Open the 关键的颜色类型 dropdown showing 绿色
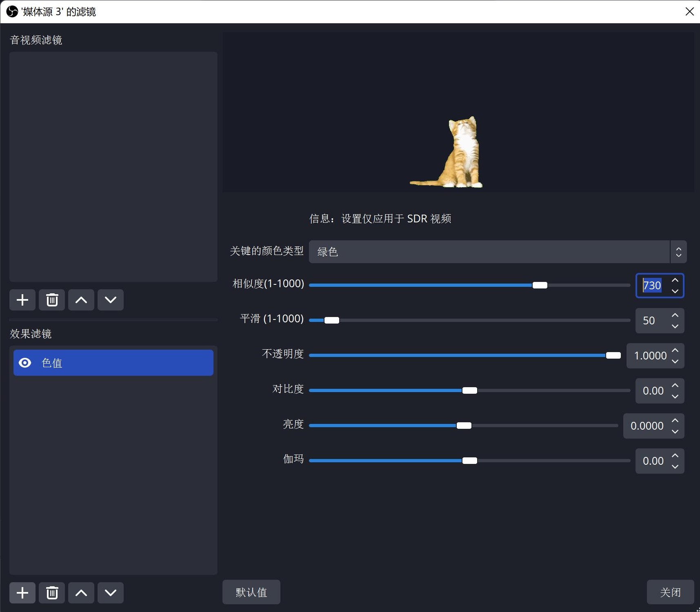 (498, 252)
